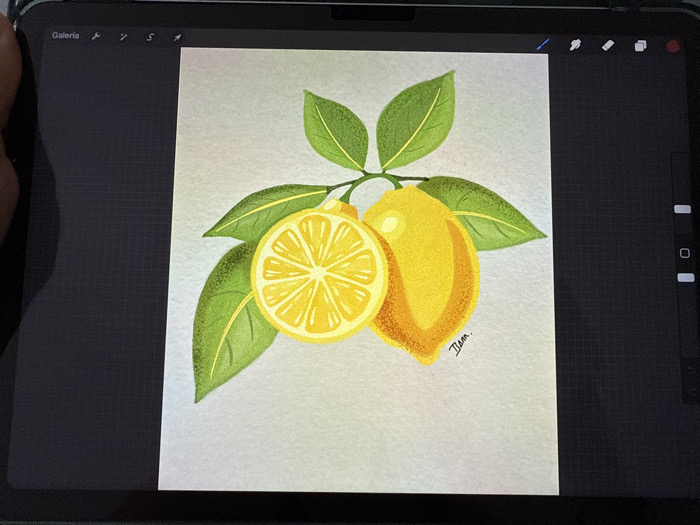This screenshot has height=525, width=700.
Task: Tap the artist signature on the canvas
Action: pyautogui.click(x=460, y=344)
